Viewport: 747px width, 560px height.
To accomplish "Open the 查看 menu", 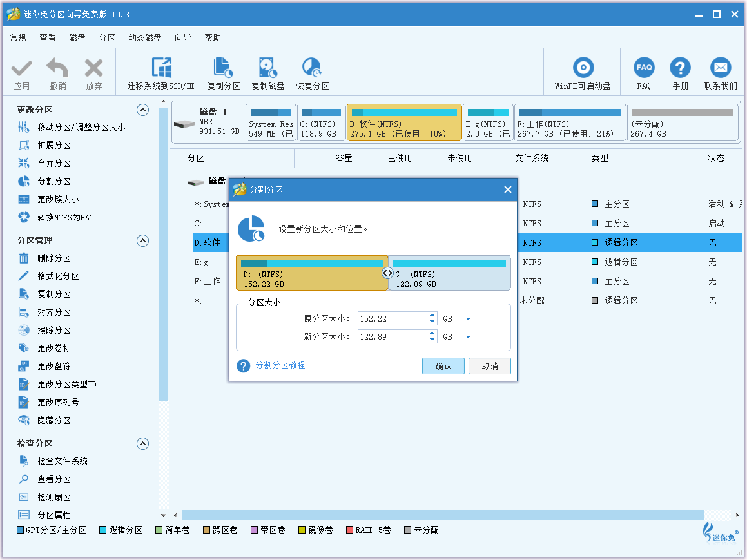I will pos(48,37).
